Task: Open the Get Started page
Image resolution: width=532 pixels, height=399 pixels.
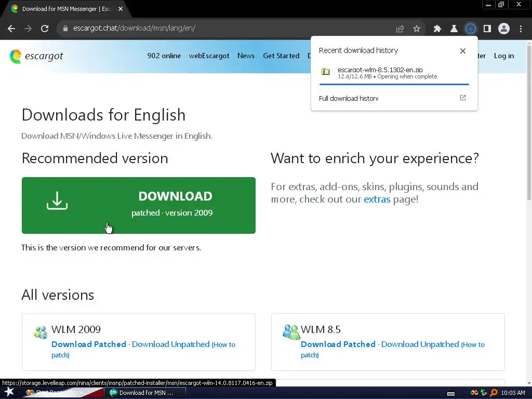Action: click(x=281, y=56)
